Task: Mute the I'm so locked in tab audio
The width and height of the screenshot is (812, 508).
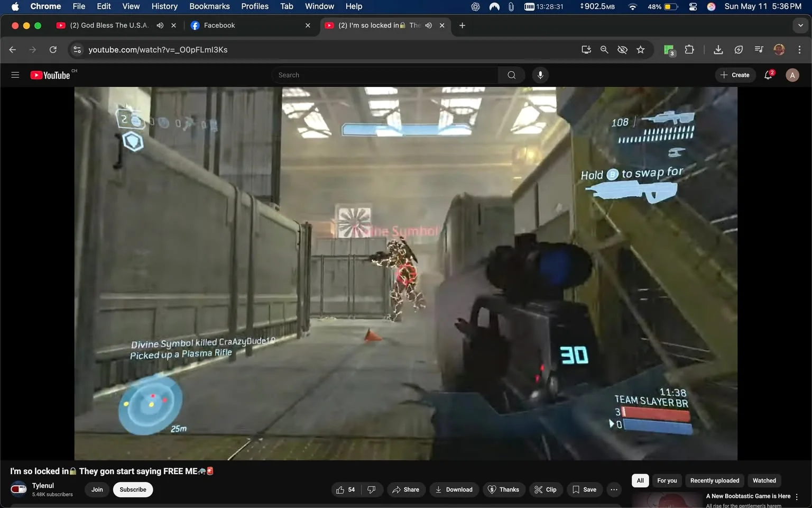Action: 429,25
